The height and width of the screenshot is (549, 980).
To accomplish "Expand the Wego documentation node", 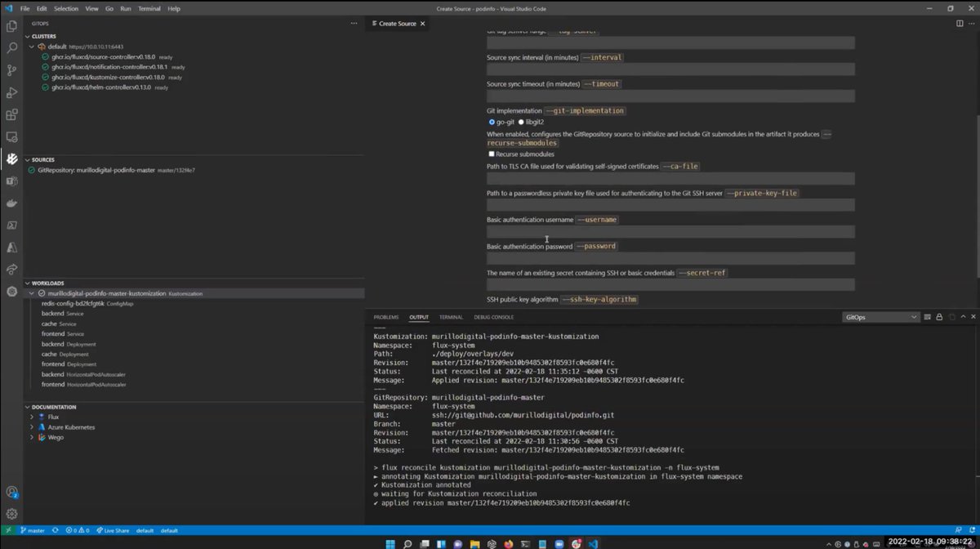I will click(x=32, y=437).
